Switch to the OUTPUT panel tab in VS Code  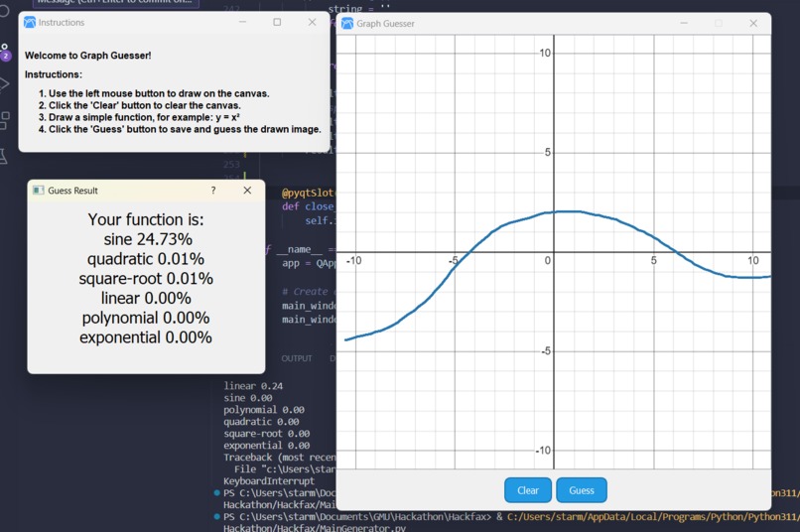click(297, 358)
